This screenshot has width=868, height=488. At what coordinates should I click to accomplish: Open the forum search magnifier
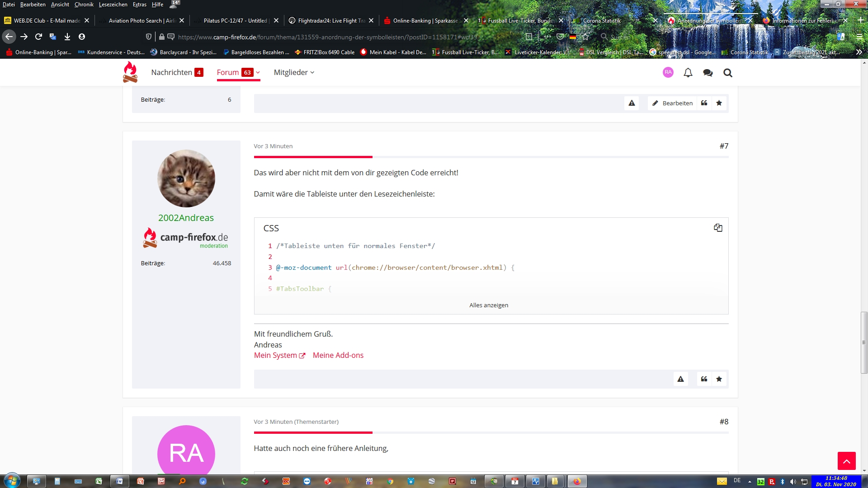727,73
